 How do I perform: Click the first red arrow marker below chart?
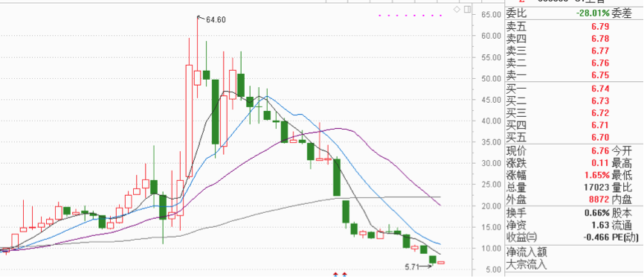336,274
